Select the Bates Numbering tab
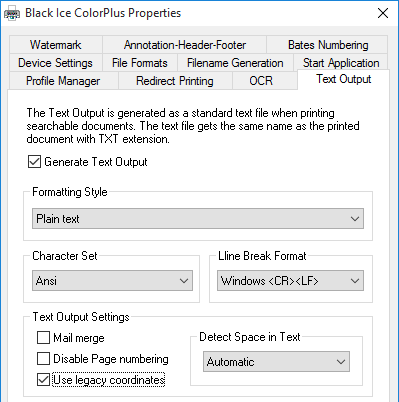The image size is (399, 402). [x=328, y=45]
